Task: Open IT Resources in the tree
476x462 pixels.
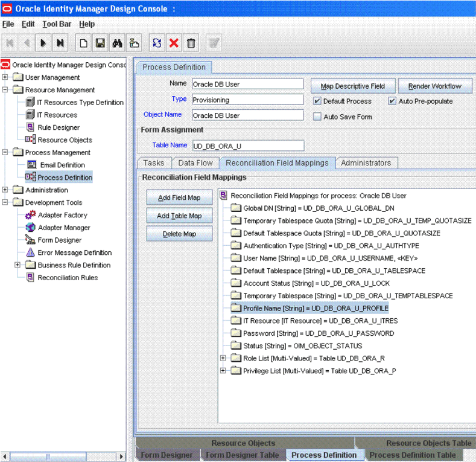Action: [x=57, y=115]
